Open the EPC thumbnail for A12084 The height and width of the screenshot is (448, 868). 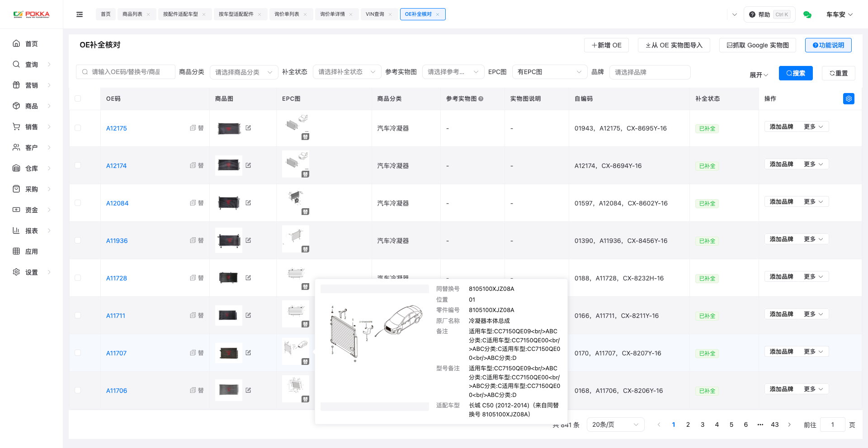click(296, 201)
